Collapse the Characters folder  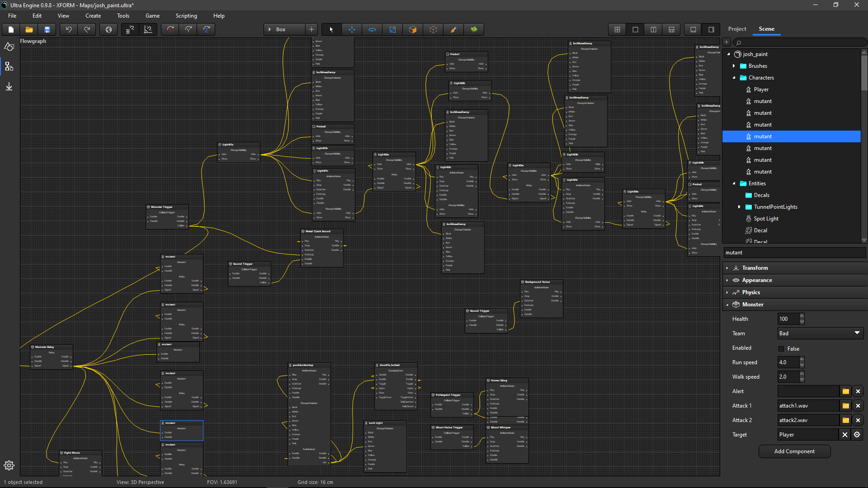pyautogui.click(x=734, y=78)
